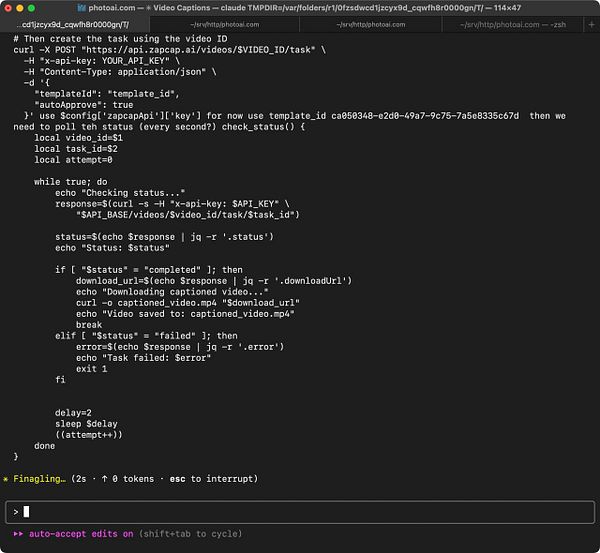Click the '# Then create the task' comment
This screenshot has width=600, height=553.
pyautogui.click(x=120, y=39)
